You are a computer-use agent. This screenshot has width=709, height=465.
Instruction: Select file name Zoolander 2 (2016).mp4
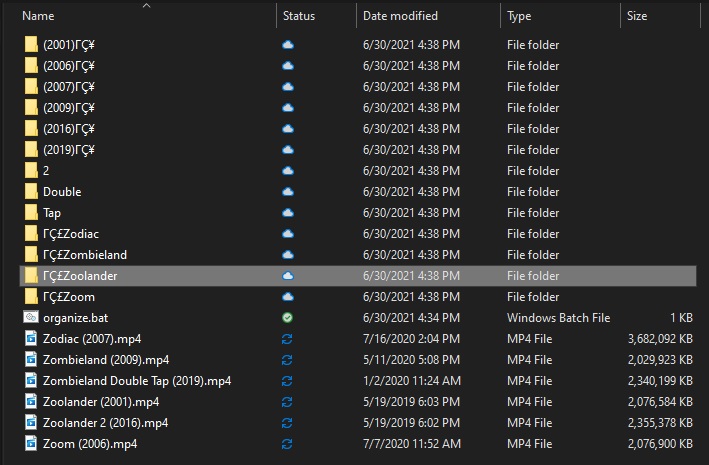[105, 423]
